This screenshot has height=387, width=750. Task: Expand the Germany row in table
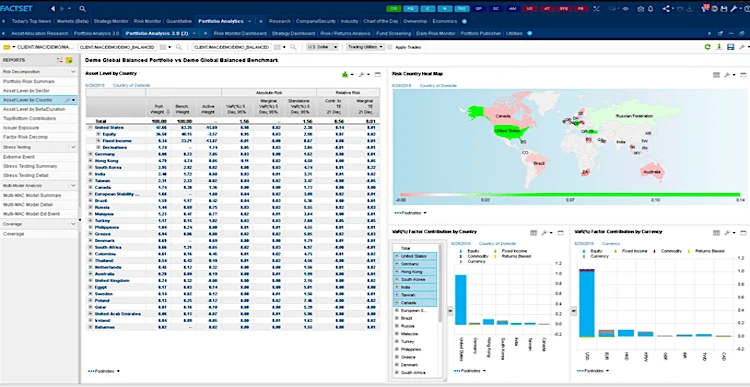pos(90,154)
